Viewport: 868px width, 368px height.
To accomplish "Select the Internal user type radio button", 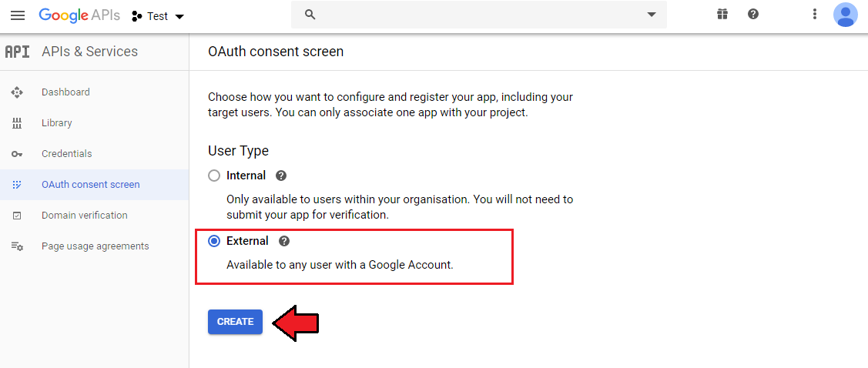I will coord(213,176).
